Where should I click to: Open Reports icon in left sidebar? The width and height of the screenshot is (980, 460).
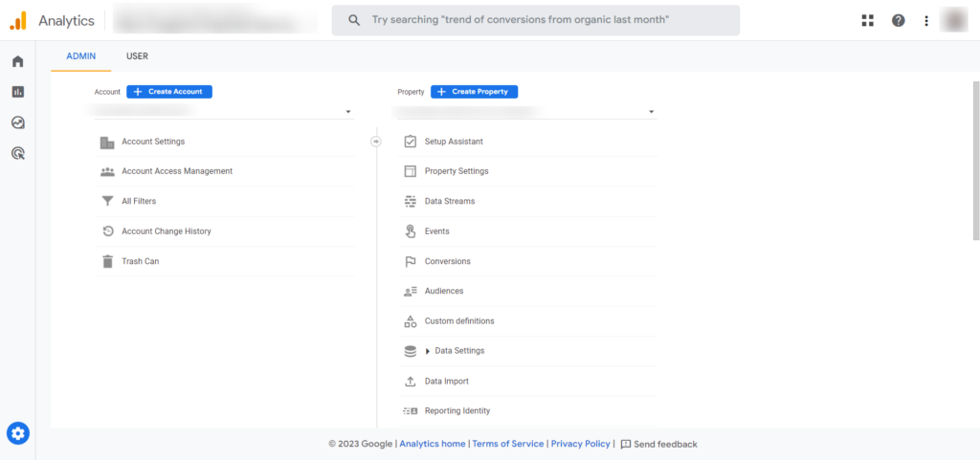[17, 92]
